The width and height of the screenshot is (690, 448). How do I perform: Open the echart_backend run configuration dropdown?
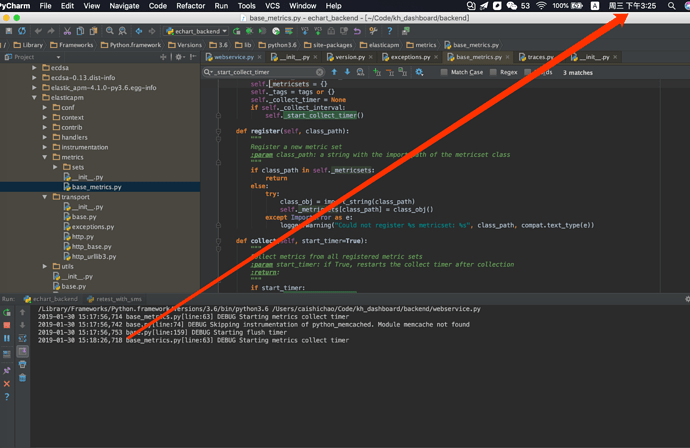pos(196,31)
